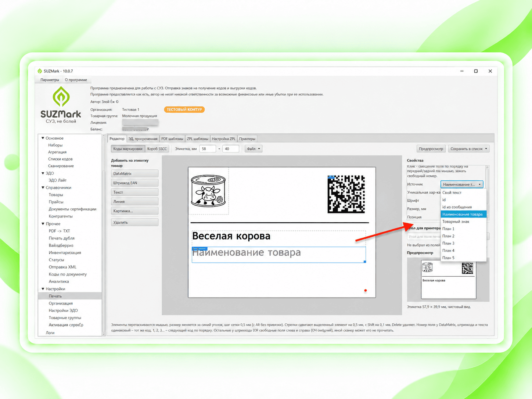Collapse the Основное tree section
Image resolution: width=532 pixels, height=399 pixels.
43,138
